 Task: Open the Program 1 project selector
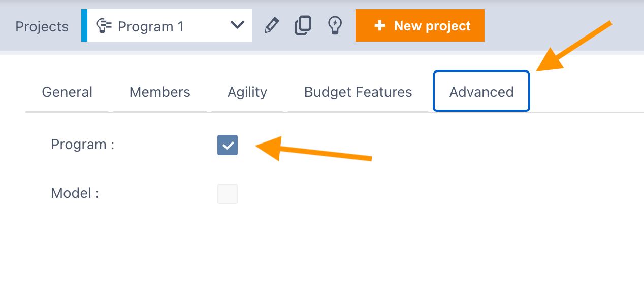pos(167,25)
